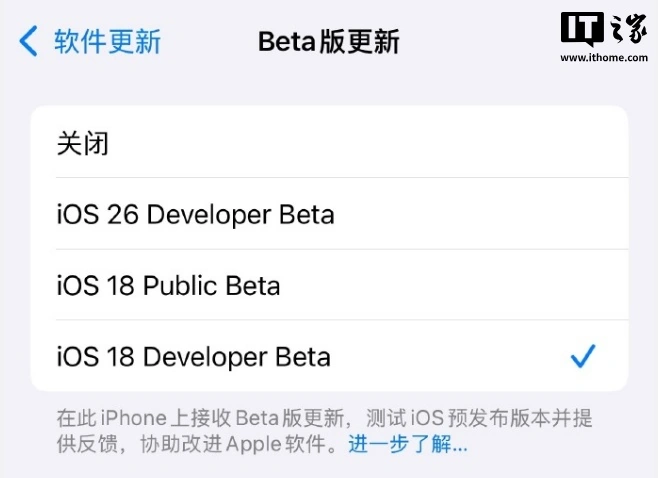Open the 进一步了解 learn more link

pyautogui.click(x=407, y=444)
